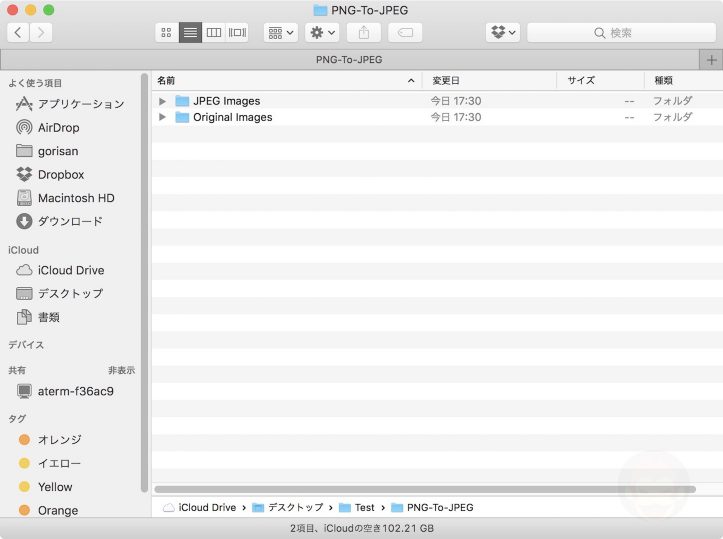This screenshot has height=539, width=723.
Task: Click the Original Images name text
Action: (x=232, y=117)
